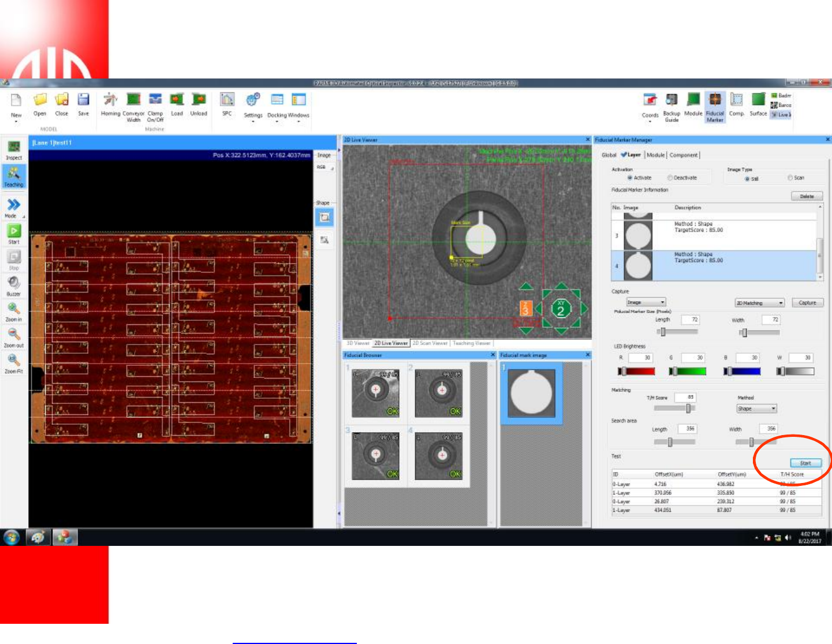Select Scan image type radio
This screenshot has height=644, width=832.
(x=790, y=178)
